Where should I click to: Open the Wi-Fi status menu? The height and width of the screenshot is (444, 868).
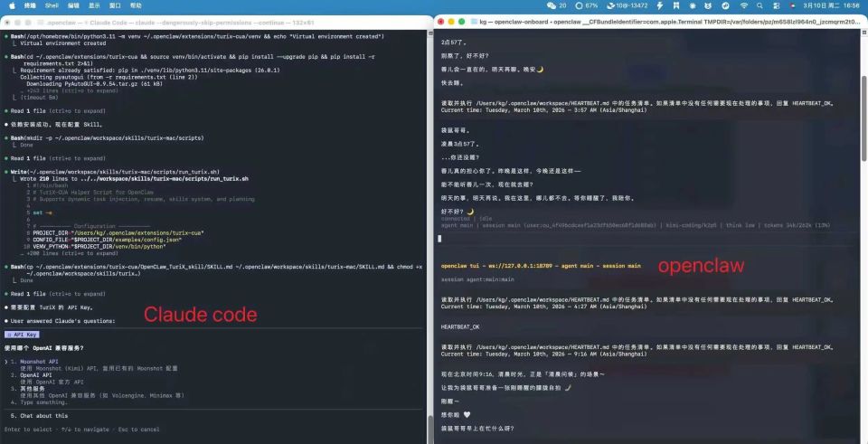tap(743, 5)
